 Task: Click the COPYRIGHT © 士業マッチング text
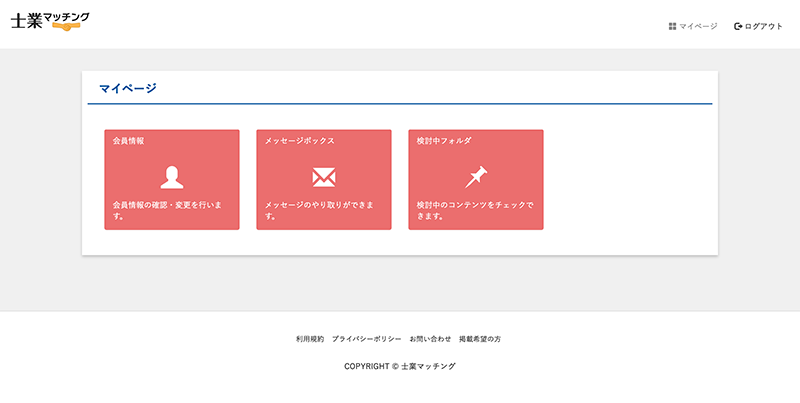tap(399, 366)
